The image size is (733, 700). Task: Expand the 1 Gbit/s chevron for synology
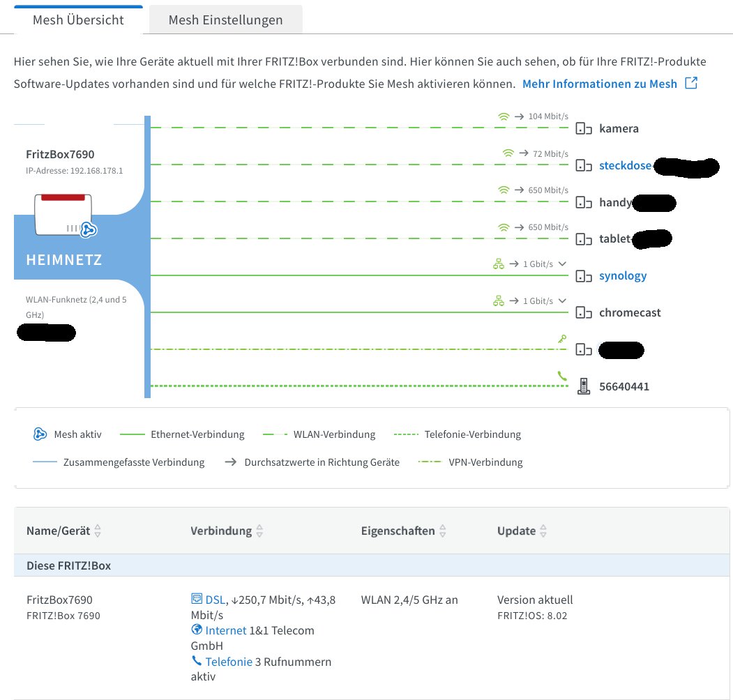tap(562, 264)
